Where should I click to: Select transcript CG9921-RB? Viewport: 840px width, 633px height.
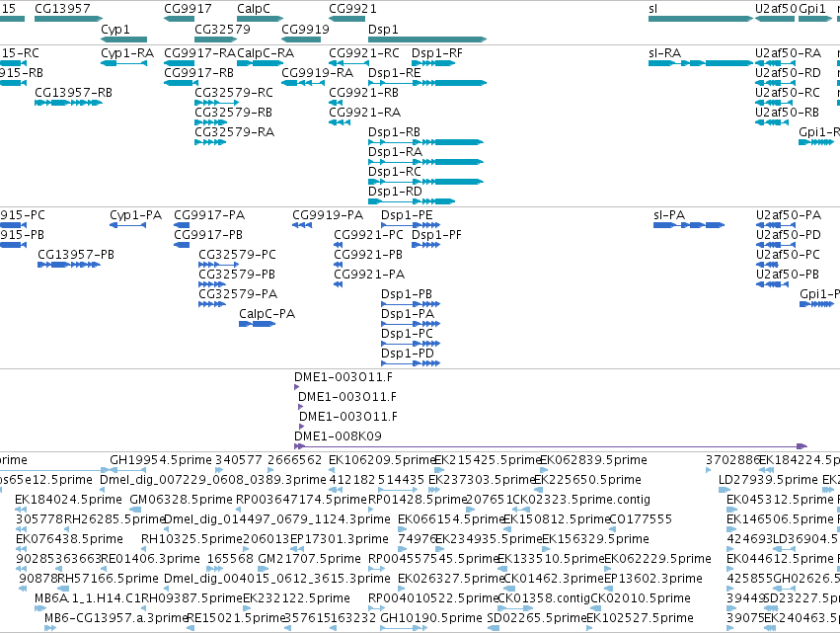[x=364, y=93]
